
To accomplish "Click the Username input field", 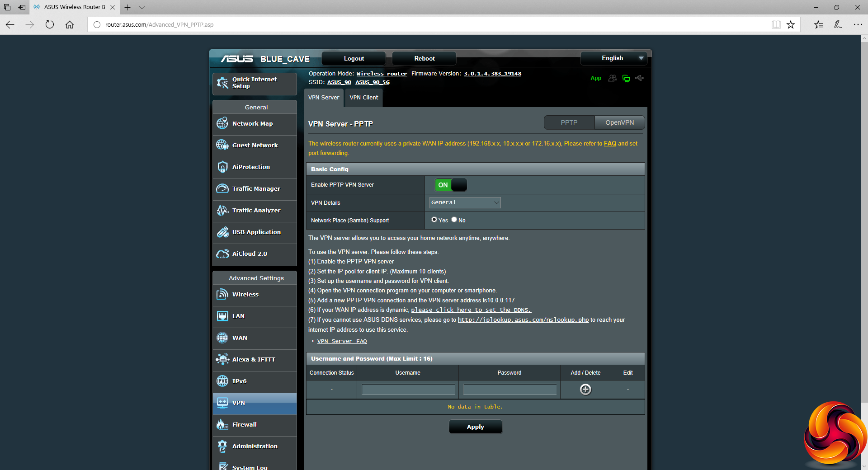I will (x=408, y=390).
